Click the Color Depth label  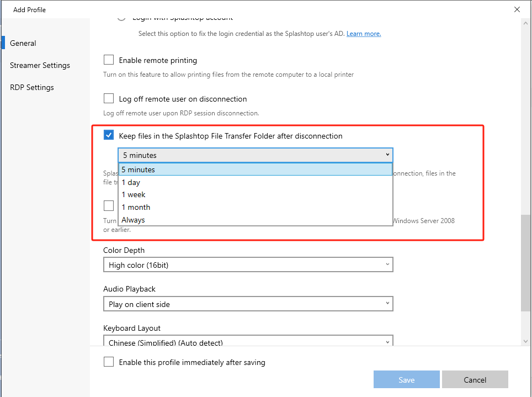pos(124,250)
